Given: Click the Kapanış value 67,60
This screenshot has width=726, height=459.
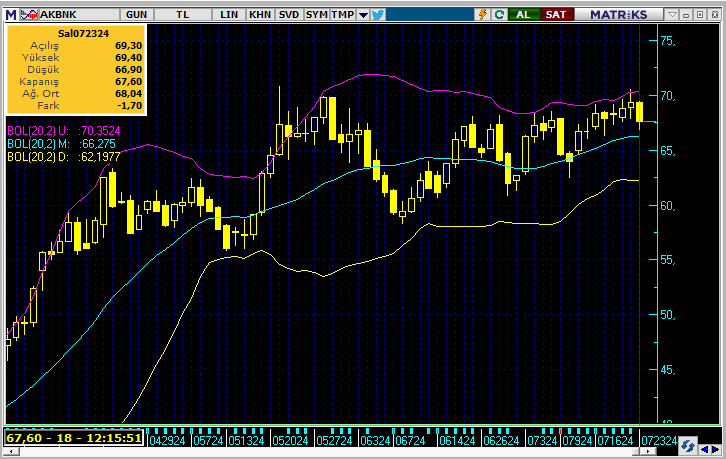Looking at the screenshot, I should pos(129,82).
